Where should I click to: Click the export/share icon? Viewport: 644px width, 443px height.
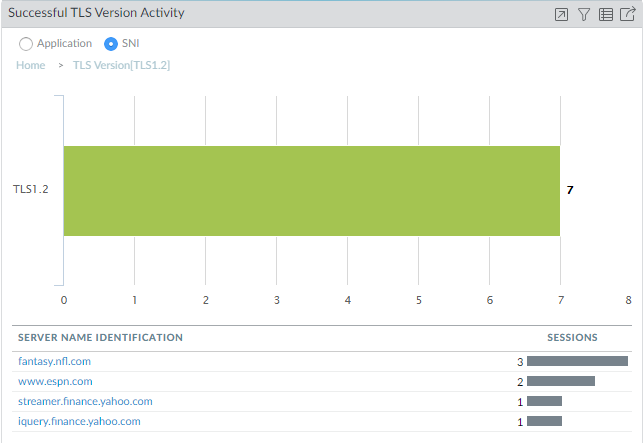click(628, 14)
